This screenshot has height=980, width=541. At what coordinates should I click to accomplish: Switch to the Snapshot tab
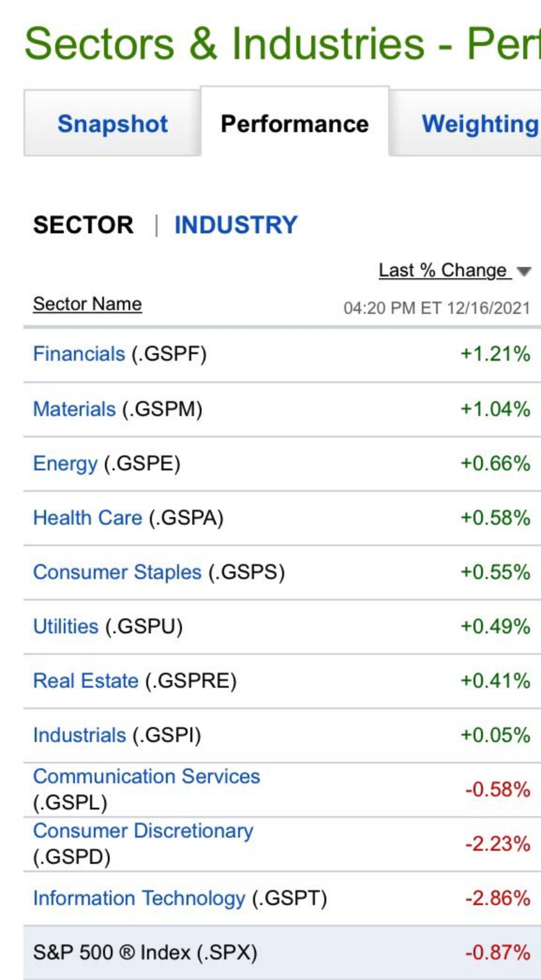(x=113, y=124)
